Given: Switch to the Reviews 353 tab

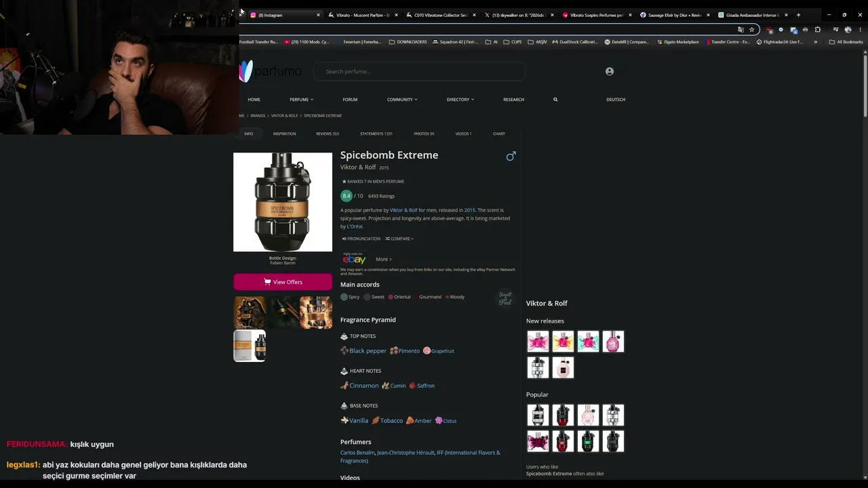Looking at the screenshot, I should [328, 134].
